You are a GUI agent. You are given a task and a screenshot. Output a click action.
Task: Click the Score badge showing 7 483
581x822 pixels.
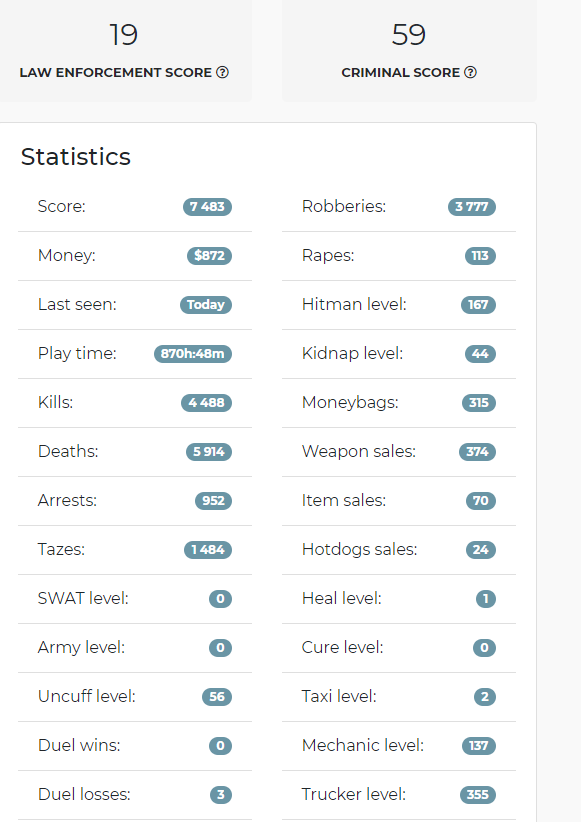(207, 207)
